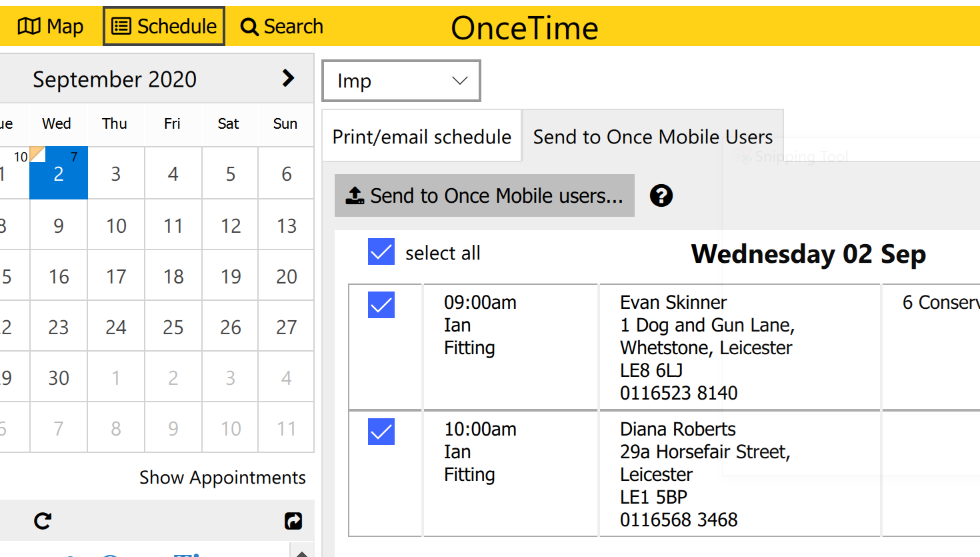Click postcode LE1 5BP
The height and width of the screenshot is (557, 980).
pyautogui.click(x=653, y=497)
